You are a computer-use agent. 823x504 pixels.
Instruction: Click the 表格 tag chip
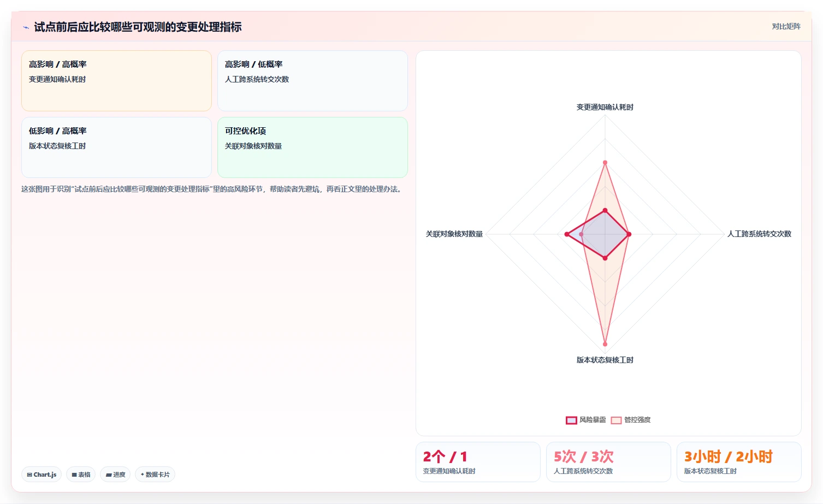[x=81, y=475]
